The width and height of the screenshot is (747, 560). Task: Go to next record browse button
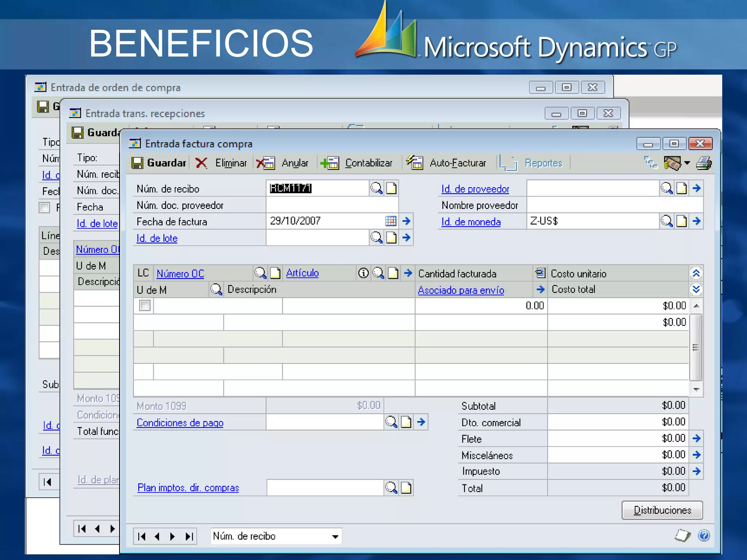point(173,536)
